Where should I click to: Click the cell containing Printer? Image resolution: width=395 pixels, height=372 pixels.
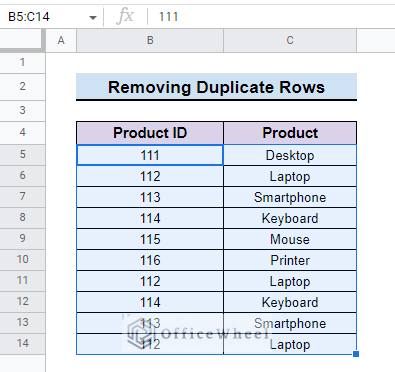pos(290,260)
